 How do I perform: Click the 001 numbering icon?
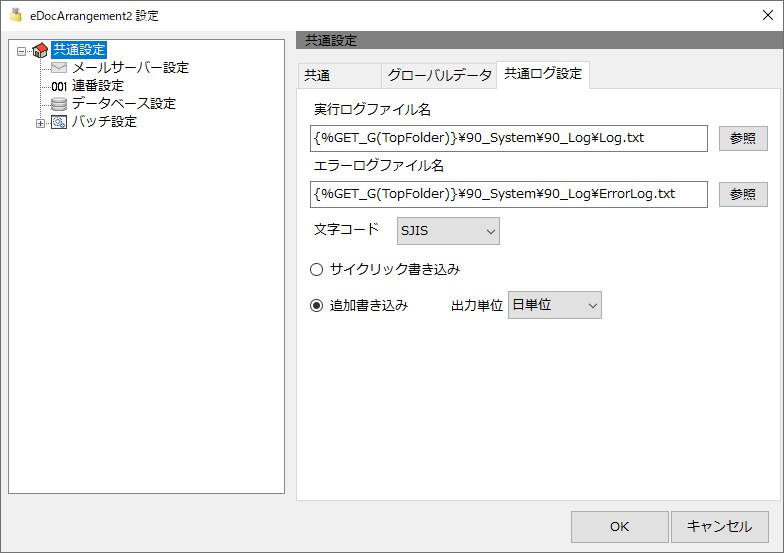(x=59, y=86)
